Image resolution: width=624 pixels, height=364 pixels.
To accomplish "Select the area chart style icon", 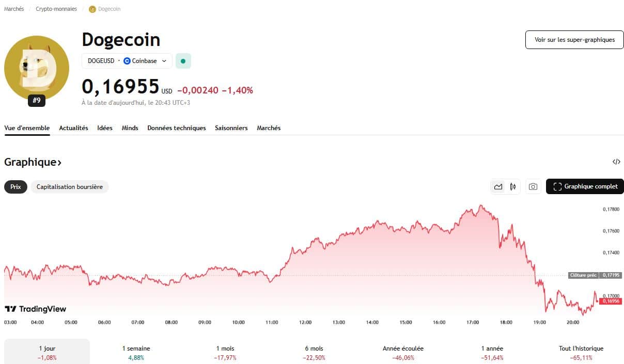I will point(499,186).
